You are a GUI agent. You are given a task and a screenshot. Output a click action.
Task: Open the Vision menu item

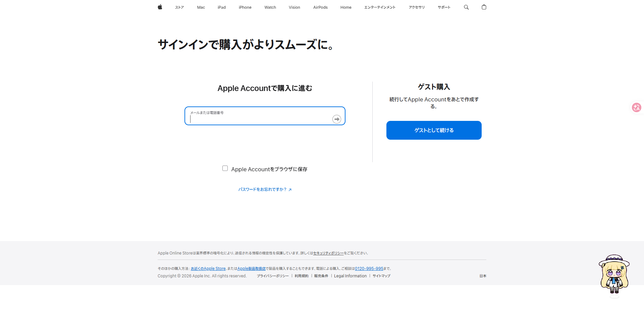[294, 7]
